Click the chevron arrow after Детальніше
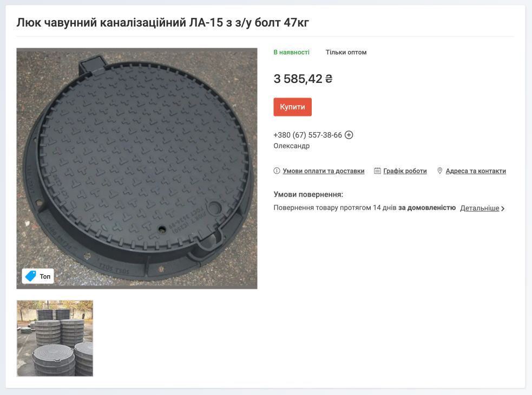The width and height of the screenshot is (532, 395). [503, 209]
